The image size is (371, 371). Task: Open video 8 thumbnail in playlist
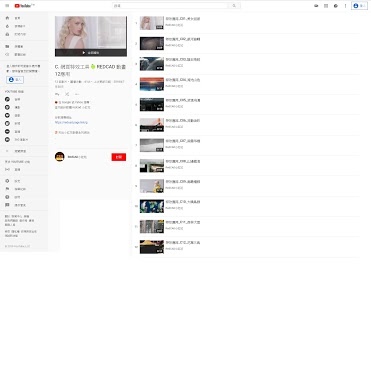tap(152, 165)
